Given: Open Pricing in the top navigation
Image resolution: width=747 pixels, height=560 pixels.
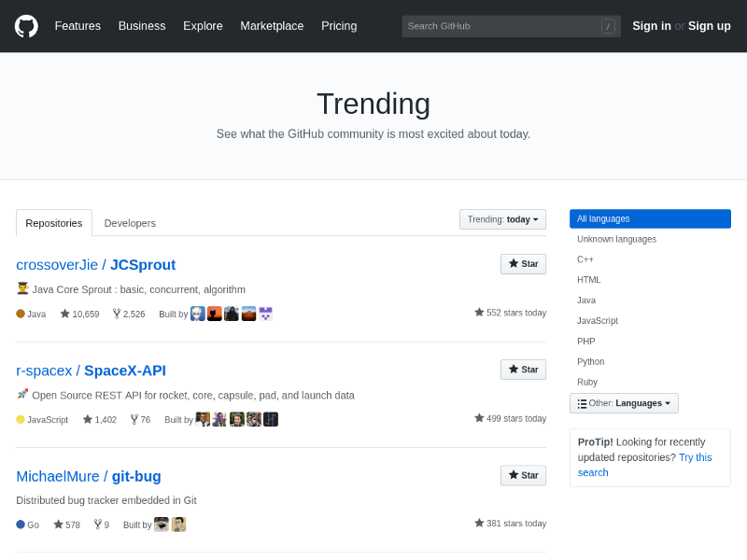Looking at the screenshot, I should point(339,26).
